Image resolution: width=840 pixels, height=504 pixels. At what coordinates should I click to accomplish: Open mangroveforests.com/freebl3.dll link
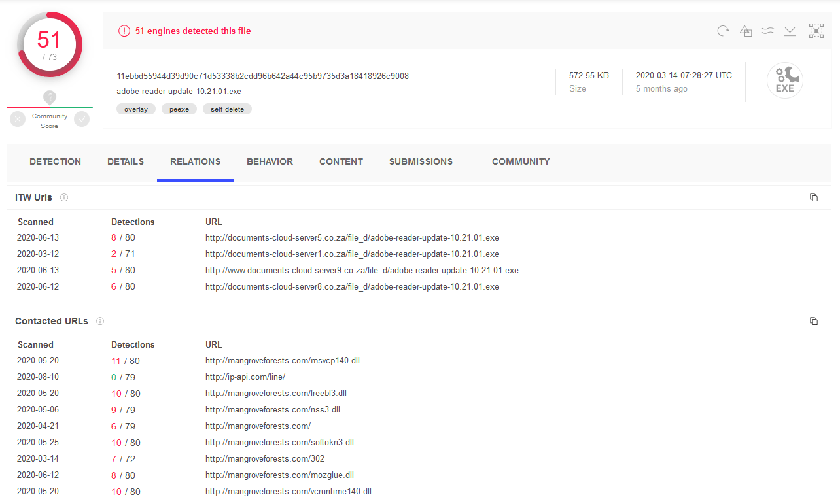click(276, 393)
